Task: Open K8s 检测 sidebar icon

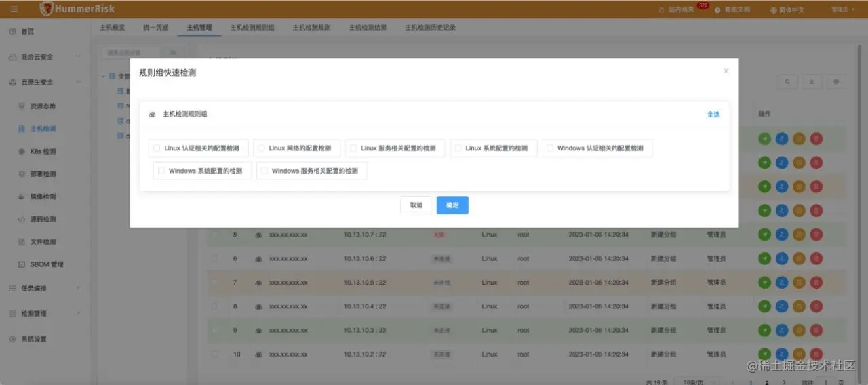Action: point(22,151)
